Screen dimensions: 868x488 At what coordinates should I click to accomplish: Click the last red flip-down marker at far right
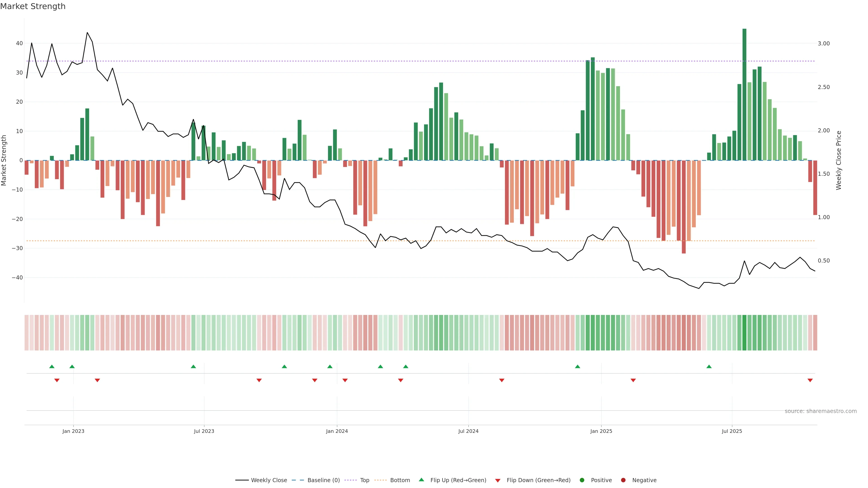tap(810, 380)
